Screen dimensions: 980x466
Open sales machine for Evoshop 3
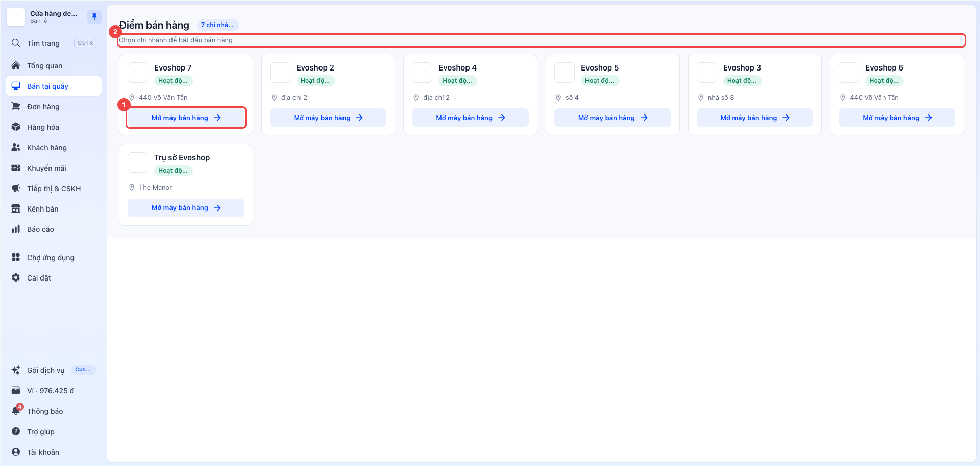755,118
